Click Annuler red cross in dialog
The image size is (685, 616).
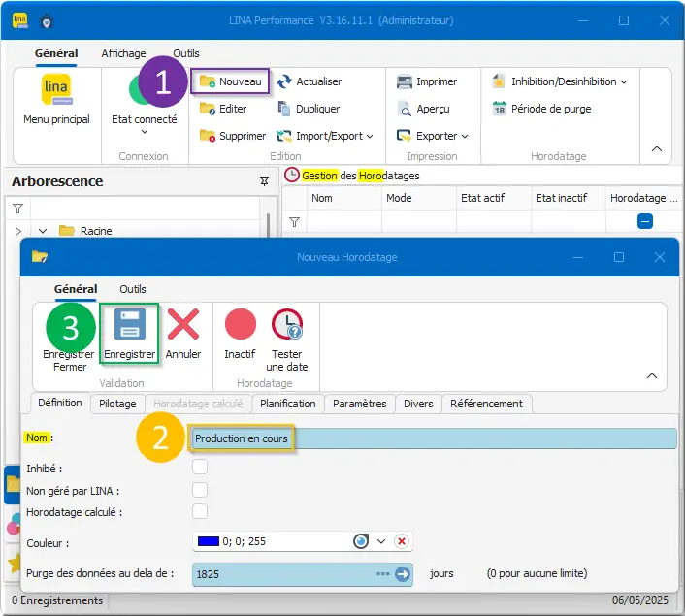pos(183,324)
